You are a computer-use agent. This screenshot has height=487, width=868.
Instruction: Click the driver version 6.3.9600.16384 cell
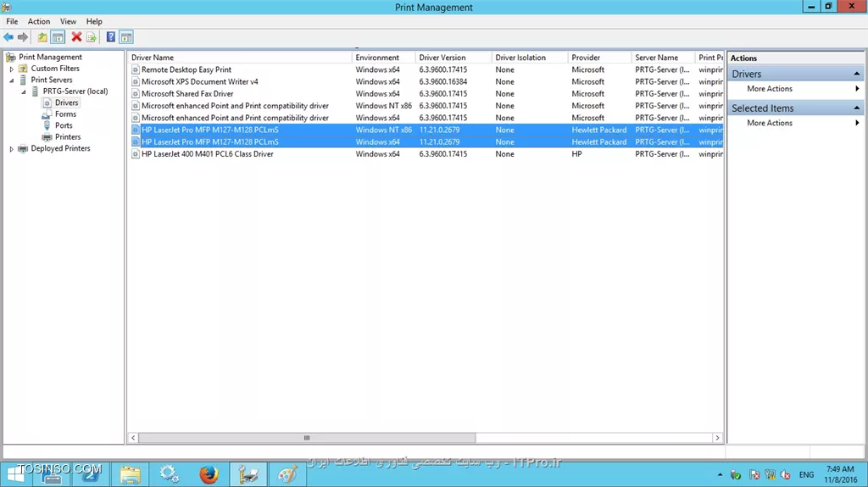442,82
